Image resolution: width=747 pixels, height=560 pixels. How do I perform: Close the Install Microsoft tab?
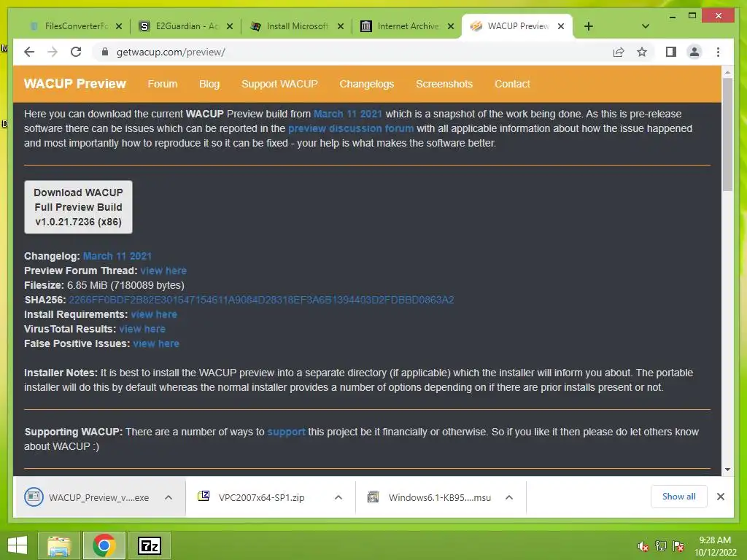(x=341, y=26)
